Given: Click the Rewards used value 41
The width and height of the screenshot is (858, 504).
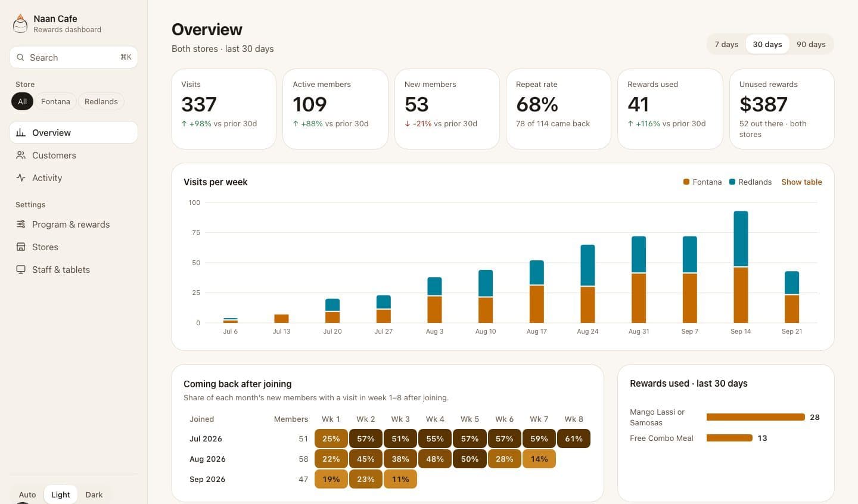Looking at the screenshot, I should tap(638, 104).
